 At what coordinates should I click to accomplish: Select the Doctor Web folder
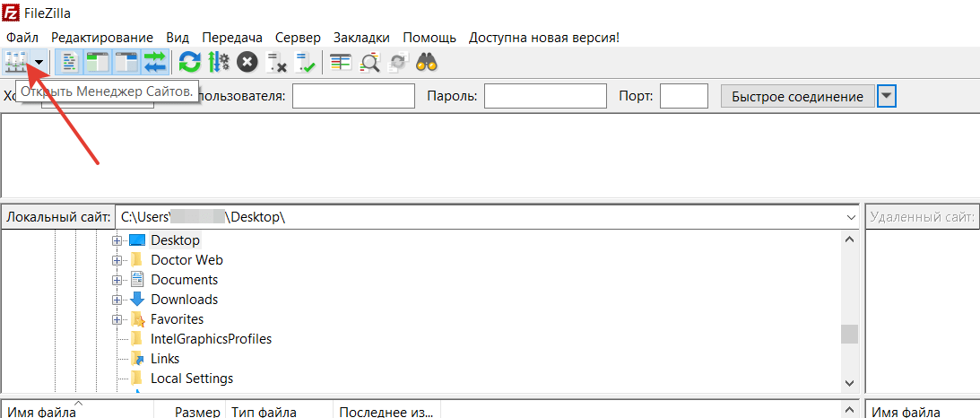(186, 260)
